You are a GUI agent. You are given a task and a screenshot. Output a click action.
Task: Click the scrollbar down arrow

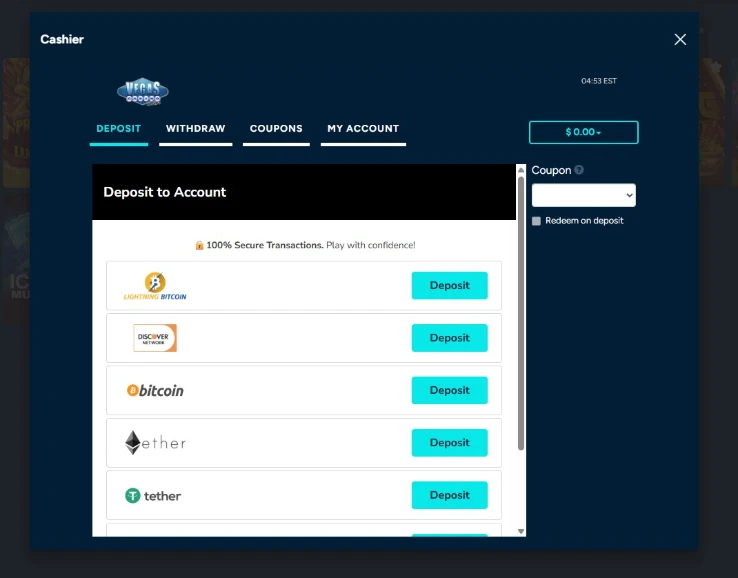coord(521,531)
